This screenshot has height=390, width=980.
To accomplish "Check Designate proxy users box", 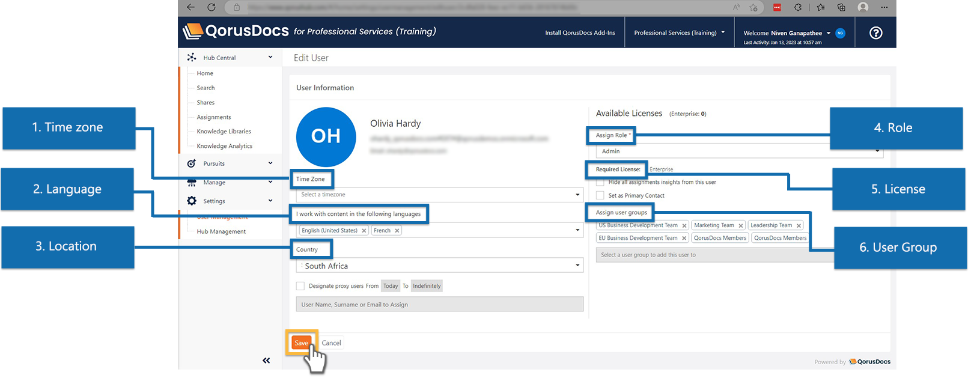I will point(300,286).
